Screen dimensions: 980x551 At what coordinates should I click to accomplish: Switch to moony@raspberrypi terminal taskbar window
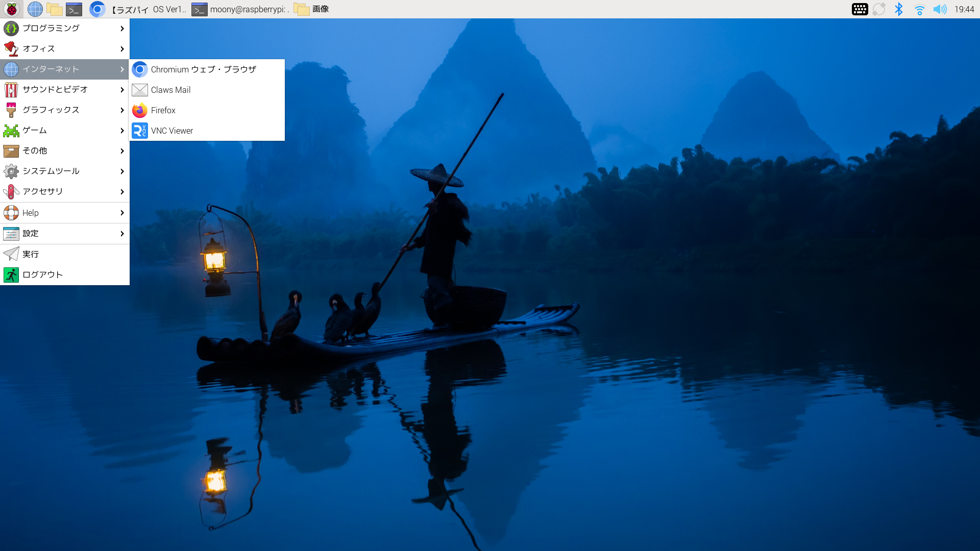point(240,9)
